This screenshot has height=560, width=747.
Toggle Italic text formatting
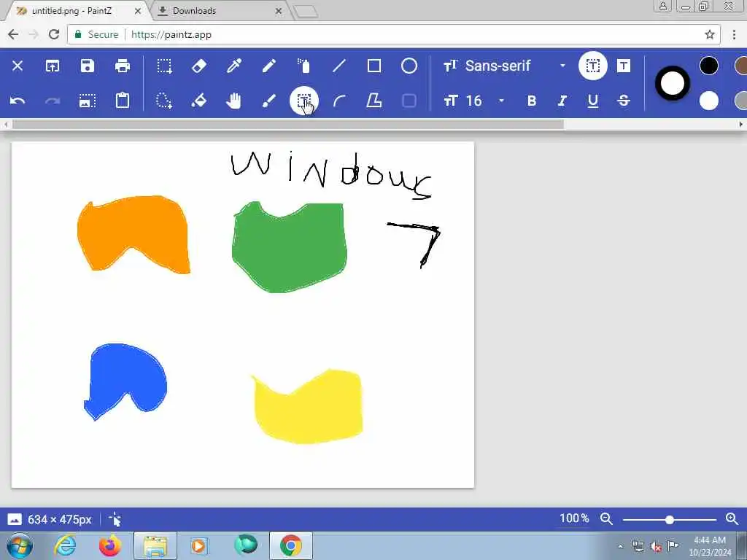click(562, 101)
